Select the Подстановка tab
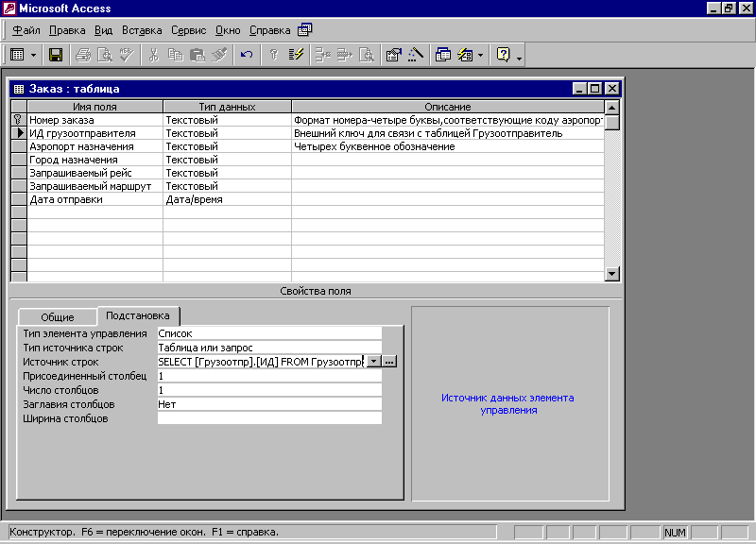Image resolution: width=756 pixels, height=544 pixels. tap(138, 315)
